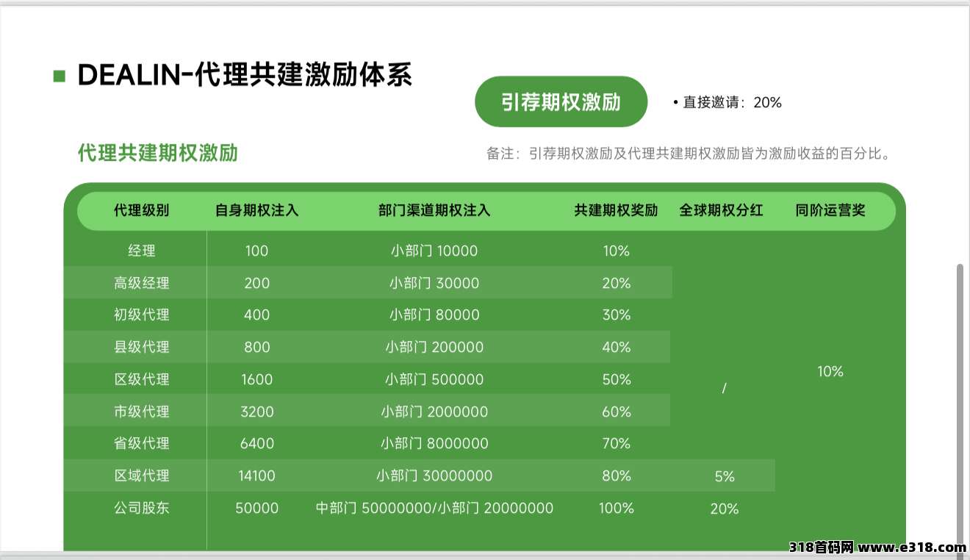Click the value 100 in the 经理 row
The height and width of the screenshot is (560, 970).
[256, 251]
